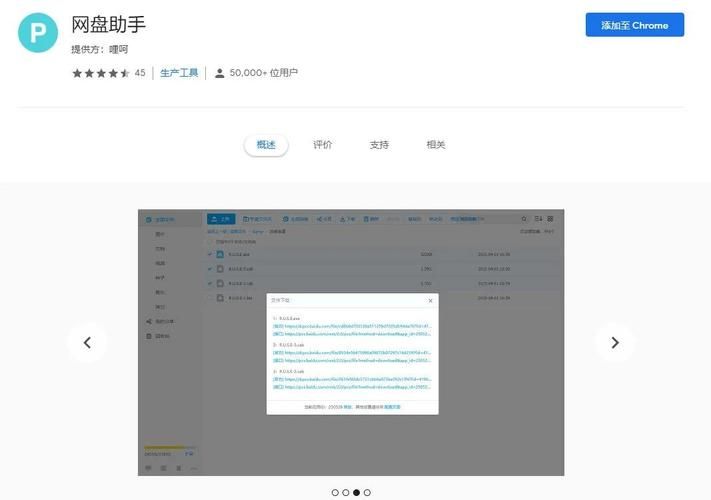This screenshot has height=500, width=711.
Task: Open the 生产工具 category link
Action: [x=179, y=73]
